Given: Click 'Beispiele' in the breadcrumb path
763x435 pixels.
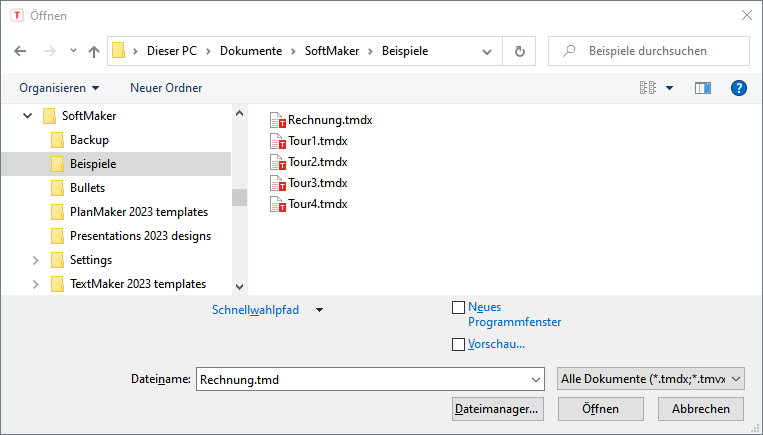Looking at the screenshot, I should pos(405,51).
